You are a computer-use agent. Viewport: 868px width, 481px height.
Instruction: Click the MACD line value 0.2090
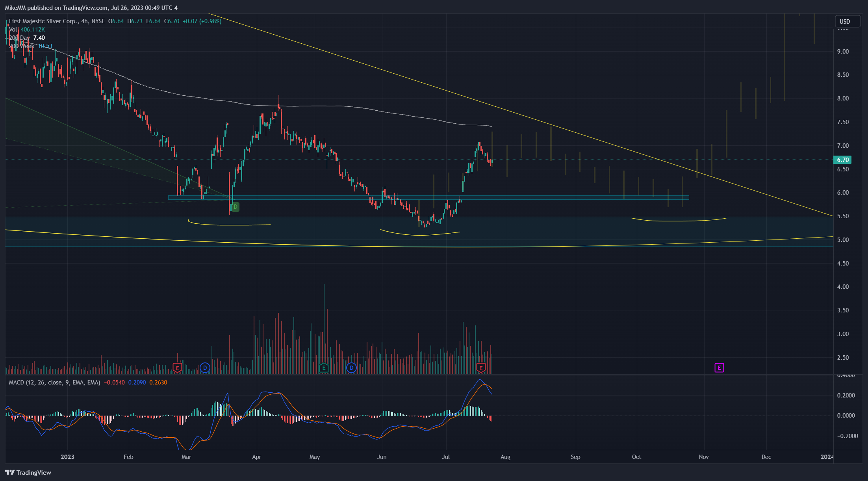(137, 383)
